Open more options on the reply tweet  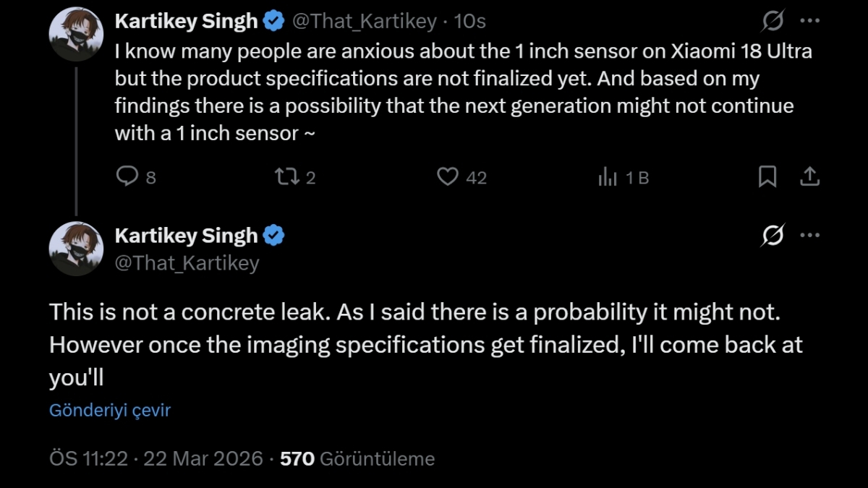click(810, 236)
